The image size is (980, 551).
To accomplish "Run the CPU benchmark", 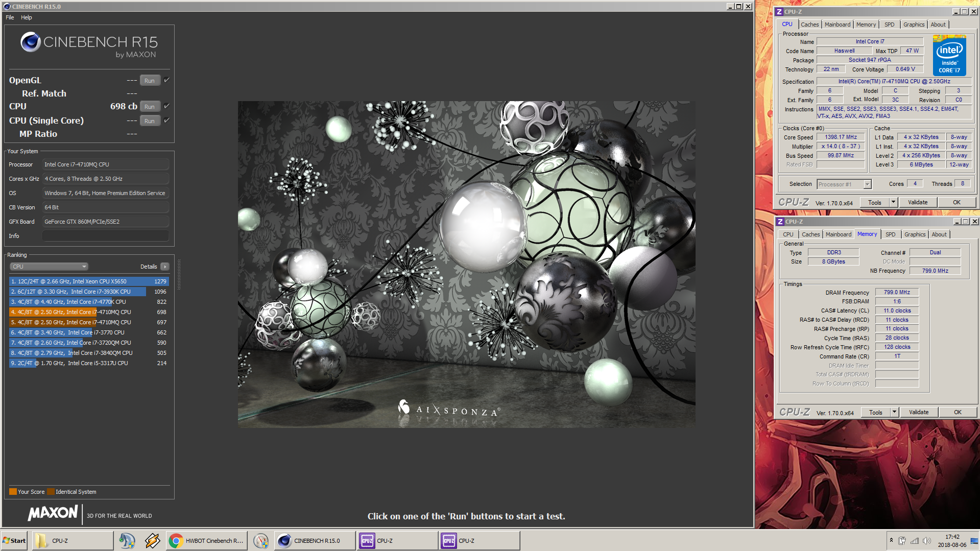I will click(150, 106).
